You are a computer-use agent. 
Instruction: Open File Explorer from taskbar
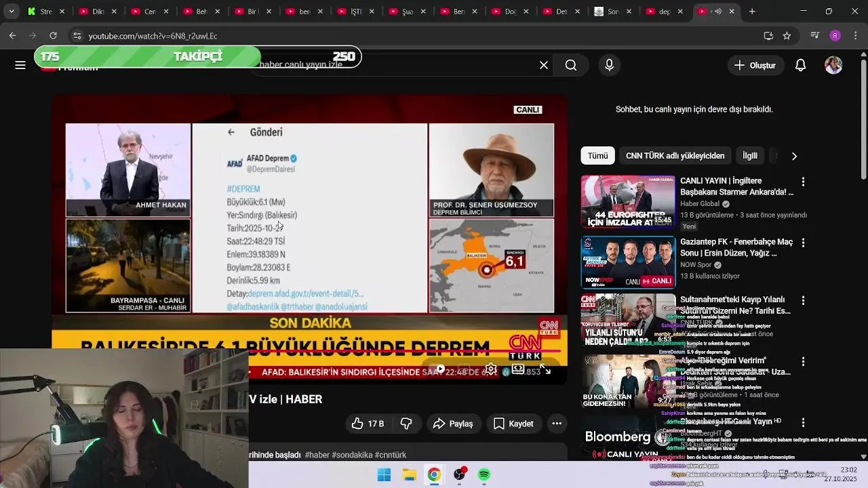click(410, 474)
